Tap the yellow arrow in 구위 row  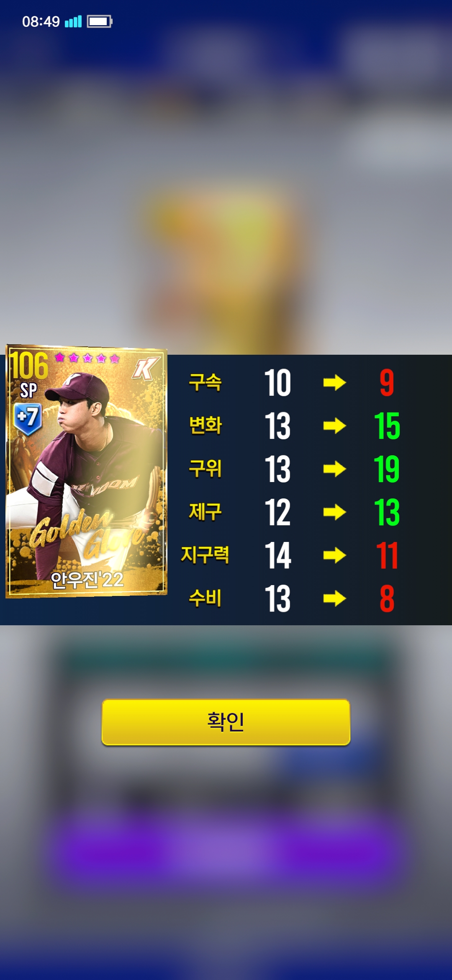tap(334, 469)
